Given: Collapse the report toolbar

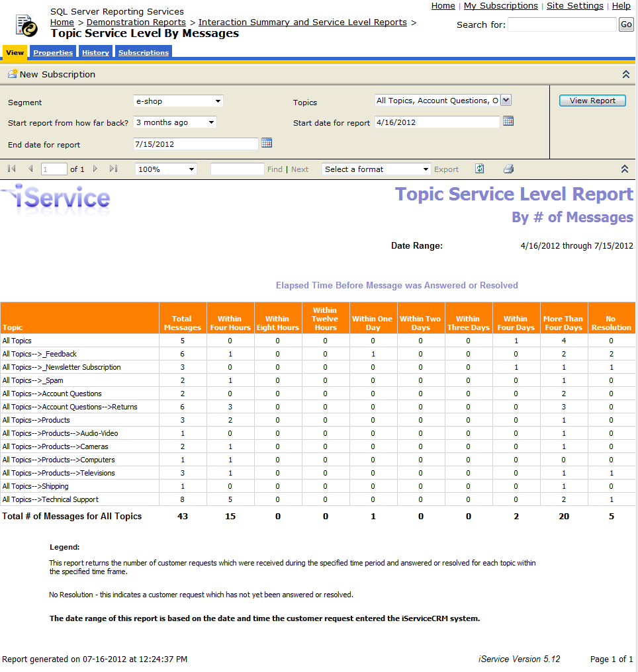Looking at the screenshot, I should coord(625,169).
